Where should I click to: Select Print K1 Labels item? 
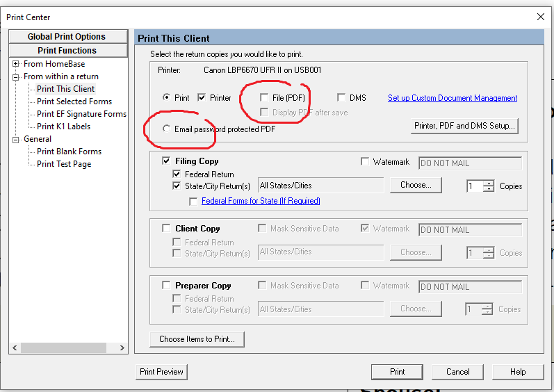tap(63, 126)
